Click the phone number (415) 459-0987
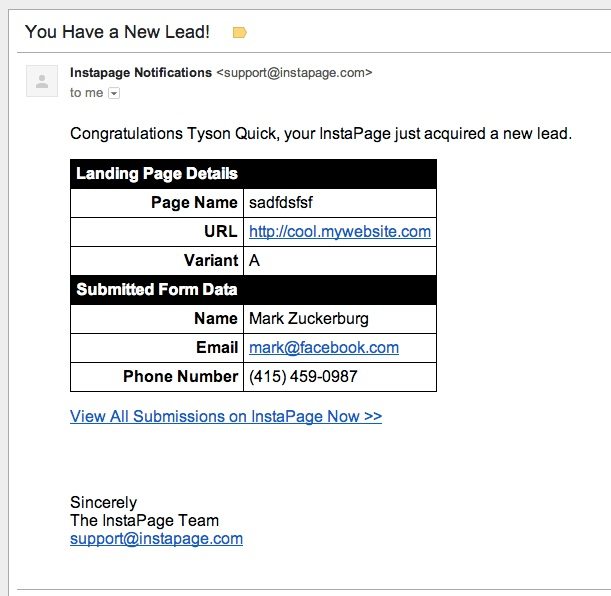611x596 pixels. (303, 377)
